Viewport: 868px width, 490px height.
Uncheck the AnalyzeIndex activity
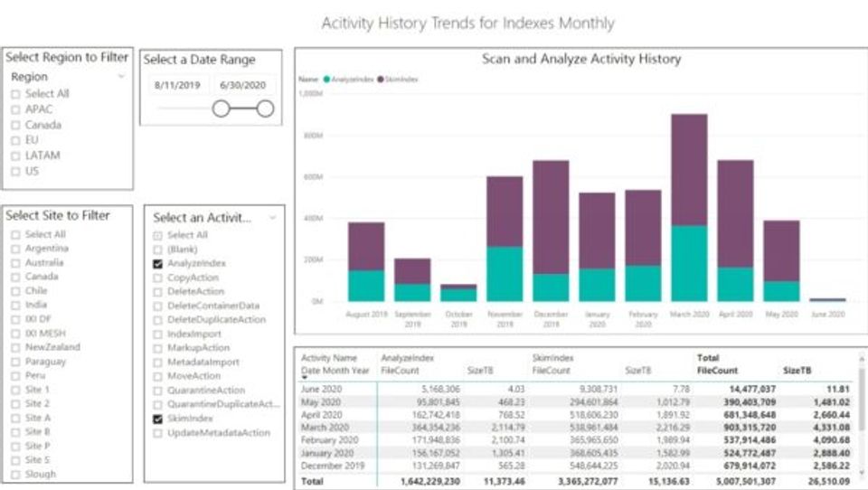click(157, 264)
